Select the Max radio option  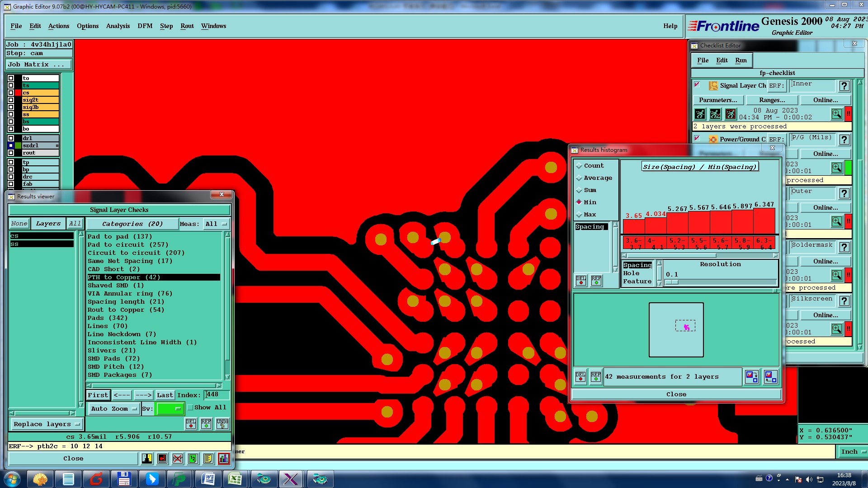[x=579, y=215]
